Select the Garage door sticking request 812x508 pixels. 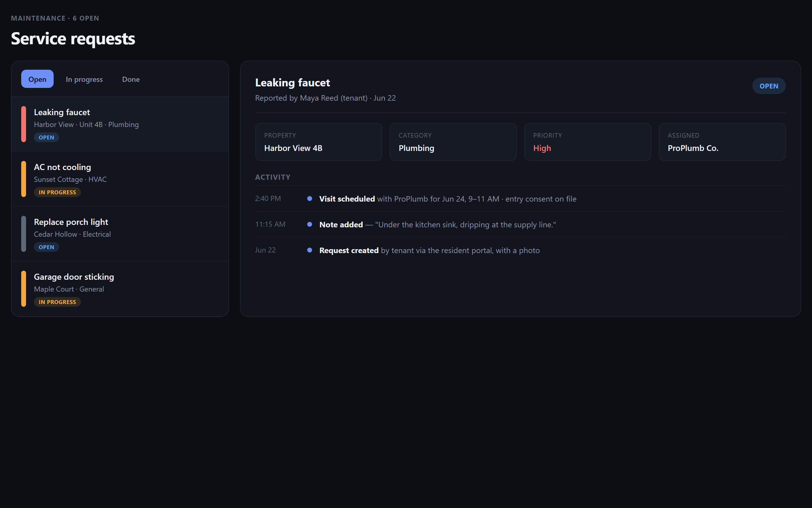click(x=120, y=289)
